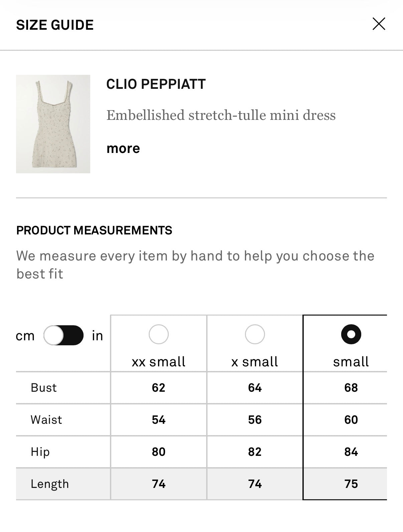Click the small column header label
403x532 pixels.
(351, 362)
